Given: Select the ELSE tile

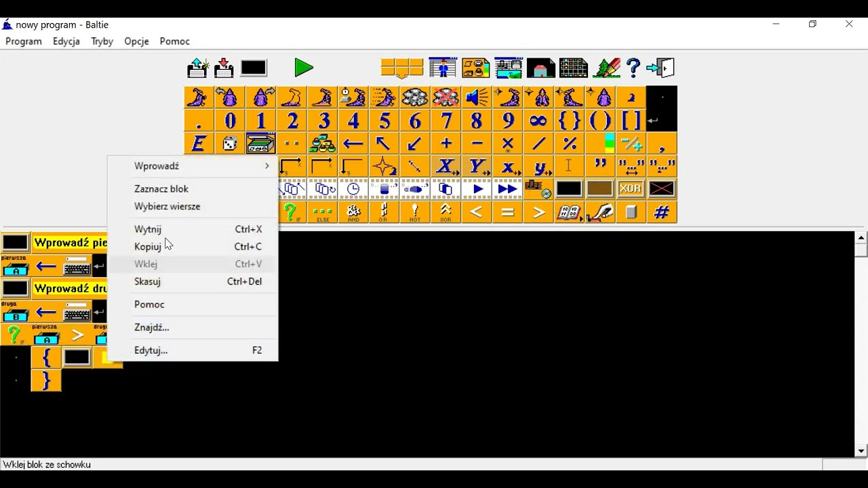Looking at the screenshot, I should tap(322, 212).
